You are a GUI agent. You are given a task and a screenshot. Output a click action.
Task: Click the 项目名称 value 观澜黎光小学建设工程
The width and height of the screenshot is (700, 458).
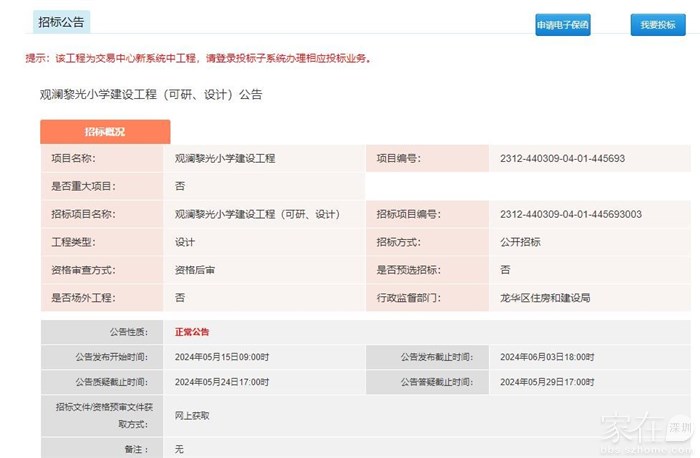(x=224, y=158)
